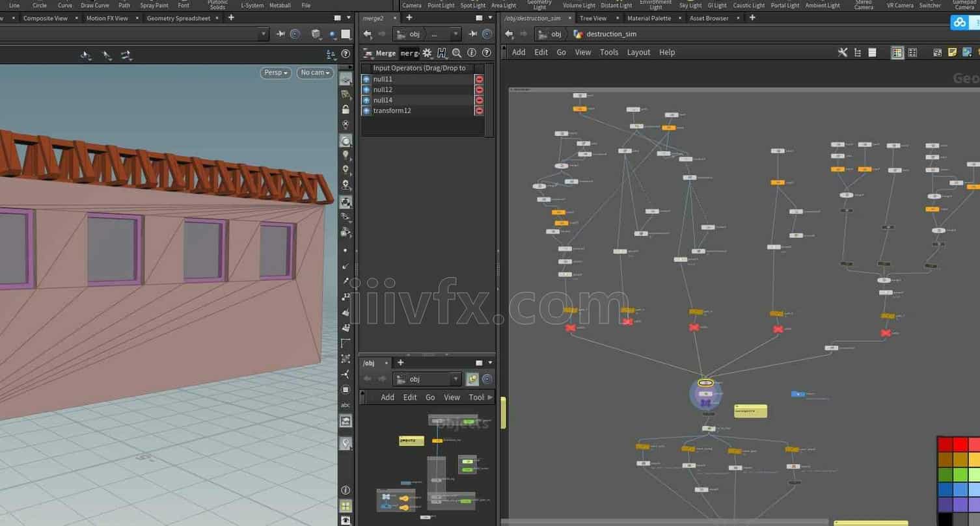Open the Go menu in destruction_sim network
Viewport: 980px width, 526px height.
click(x=562, y=52)
